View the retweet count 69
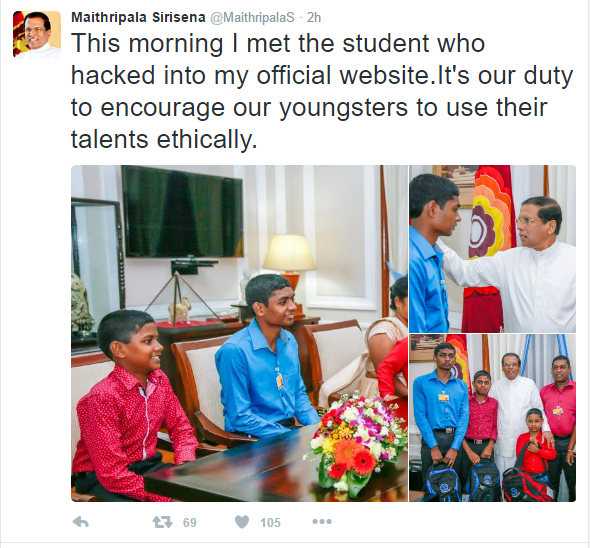This screenshot has width=590, height=548. tap(190, 522)
